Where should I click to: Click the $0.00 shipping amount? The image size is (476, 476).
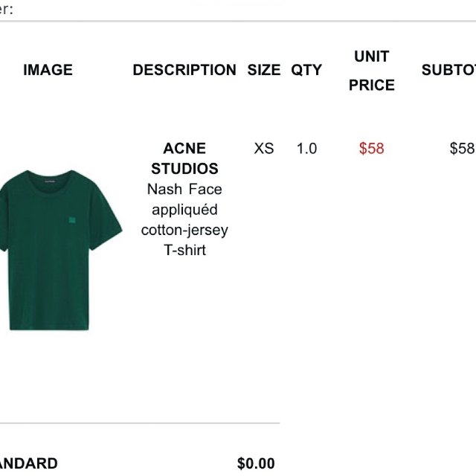click(x=256, y=464)
